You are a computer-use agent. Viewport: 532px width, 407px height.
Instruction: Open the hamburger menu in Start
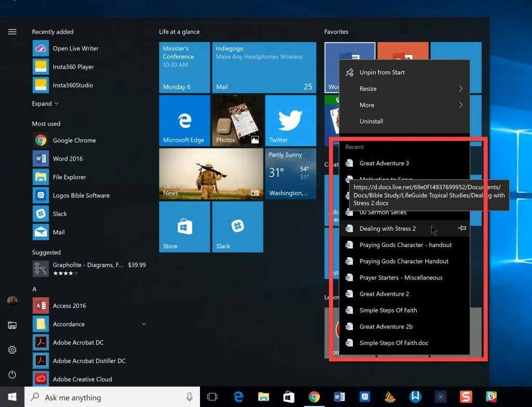pos(12,32)
